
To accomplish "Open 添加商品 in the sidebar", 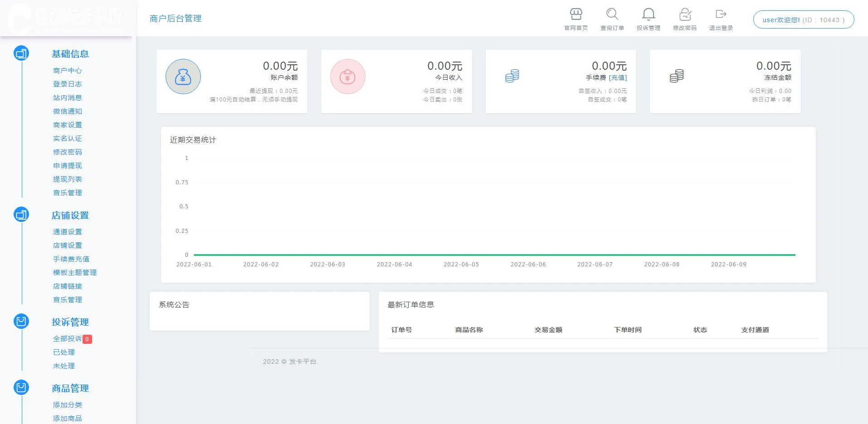I will click(68, 419).
